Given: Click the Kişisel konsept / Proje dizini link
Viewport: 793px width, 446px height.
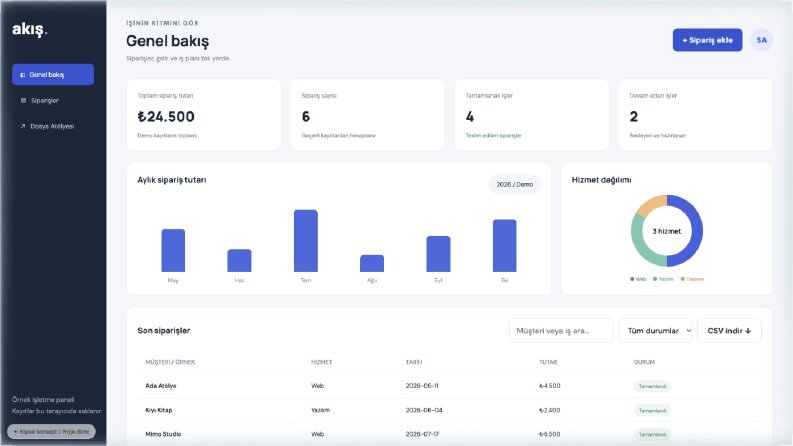Looking at the screenshot, I should click(52, 432).
